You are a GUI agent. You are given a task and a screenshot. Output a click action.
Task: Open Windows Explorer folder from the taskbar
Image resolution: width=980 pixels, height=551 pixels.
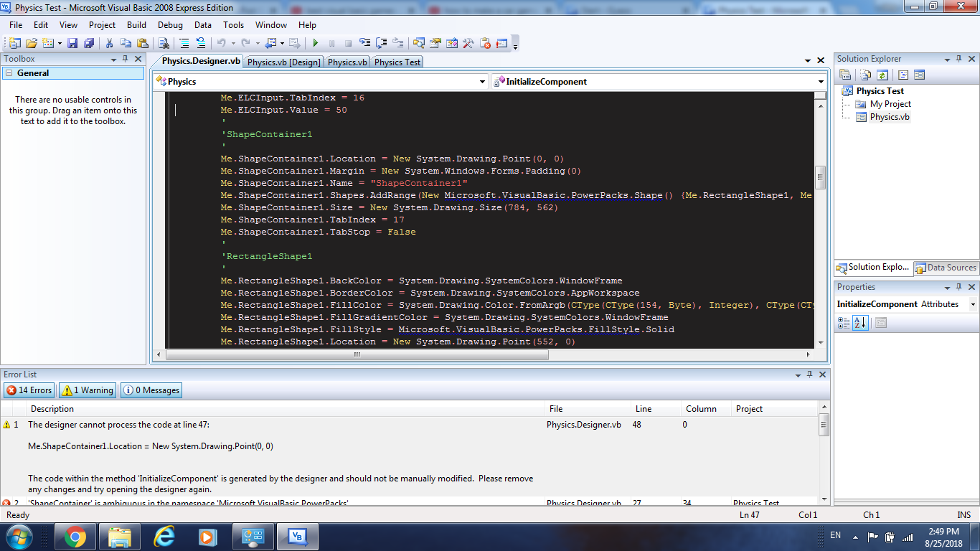[120, 536]
